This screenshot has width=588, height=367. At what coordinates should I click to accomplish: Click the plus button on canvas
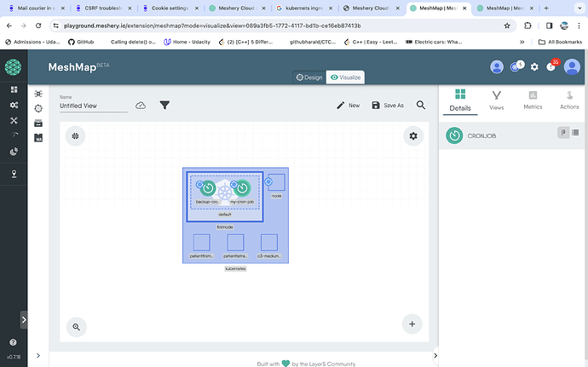[x=412, y=324]
